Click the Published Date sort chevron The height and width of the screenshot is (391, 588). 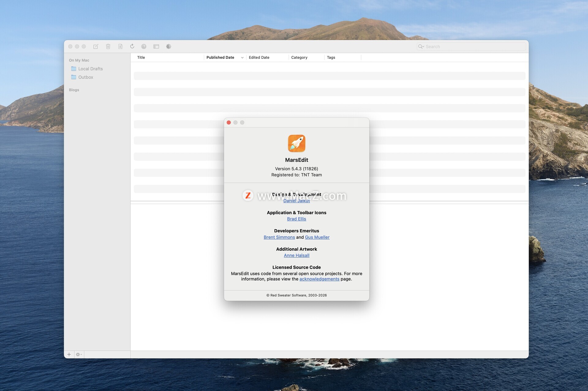point(242,58)
